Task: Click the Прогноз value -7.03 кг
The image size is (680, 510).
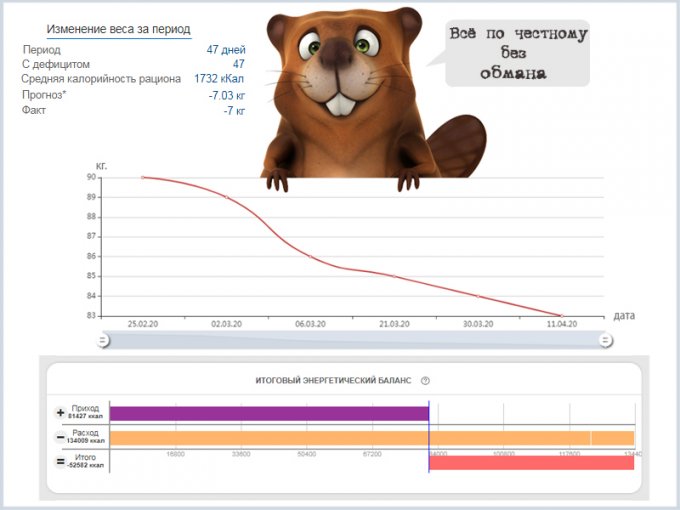Action: 225,95
